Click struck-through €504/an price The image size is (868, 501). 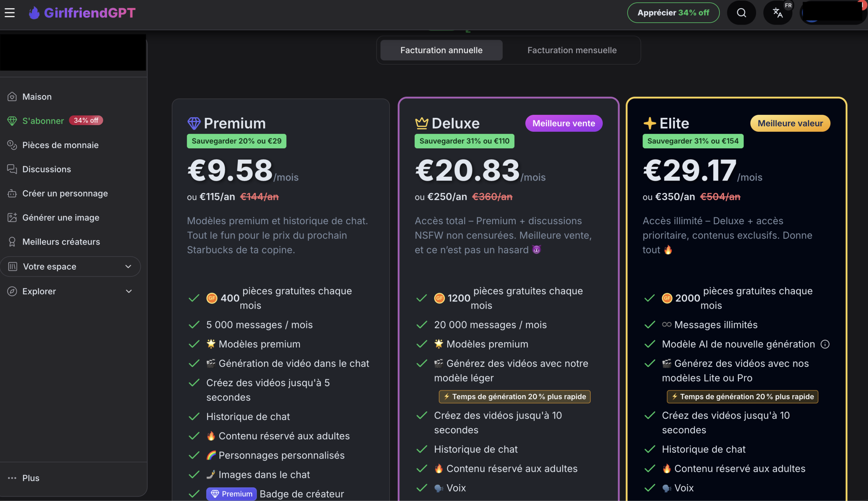point(720,197)
